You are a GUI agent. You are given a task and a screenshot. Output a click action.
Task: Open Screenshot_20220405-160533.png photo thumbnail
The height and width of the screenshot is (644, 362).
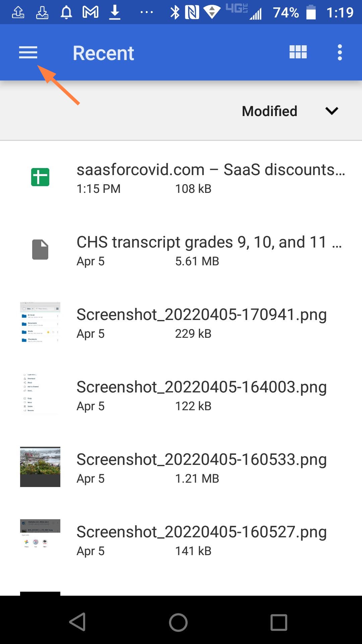(x=40, y=467)
